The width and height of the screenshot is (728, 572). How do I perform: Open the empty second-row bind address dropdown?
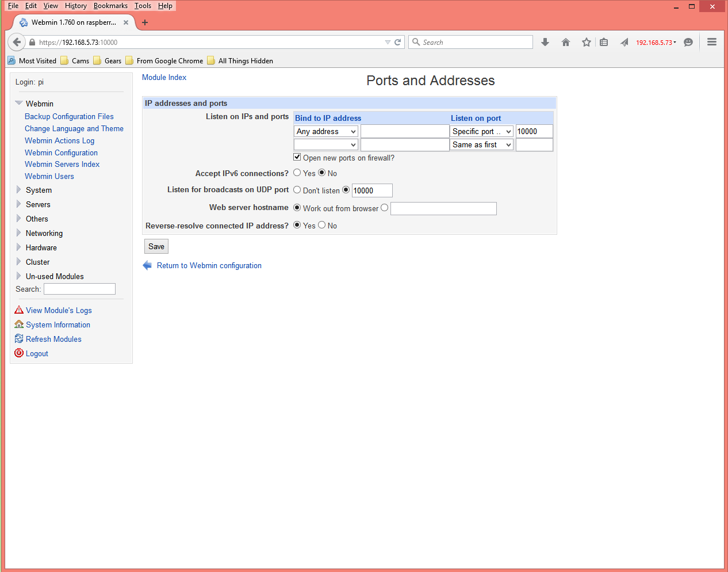(x=326, y=144)
